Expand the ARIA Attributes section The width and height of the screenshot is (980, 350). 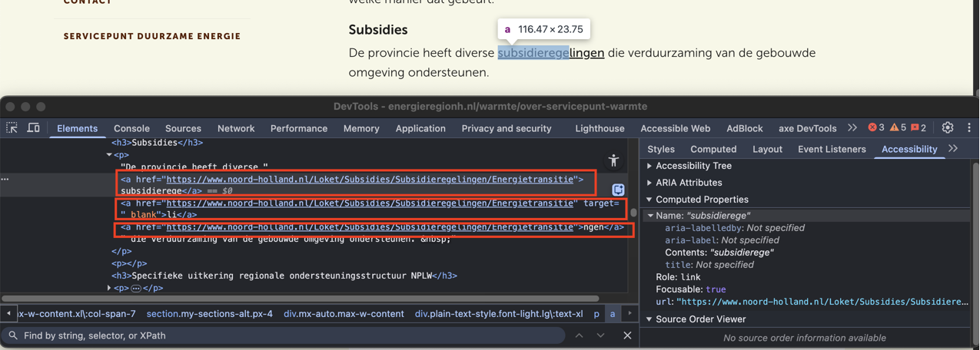[x=649, y=183]
